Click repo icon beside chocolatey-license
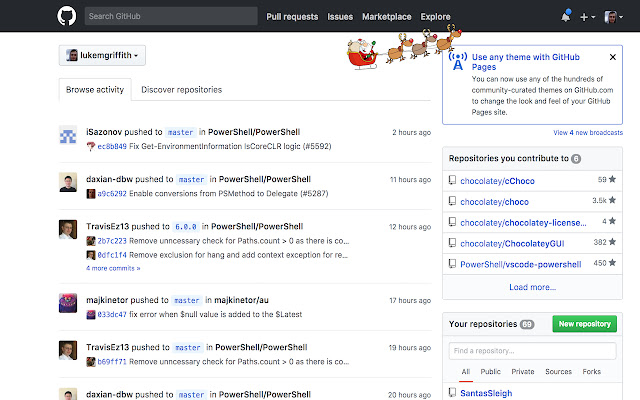Screen dimensions: 640x400 [x=452, y=222]
